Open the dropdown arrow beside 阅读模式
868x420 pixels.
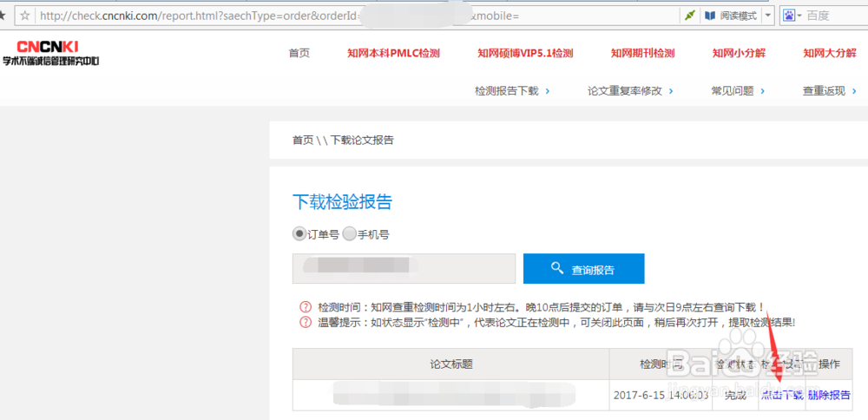coord(767,16)
